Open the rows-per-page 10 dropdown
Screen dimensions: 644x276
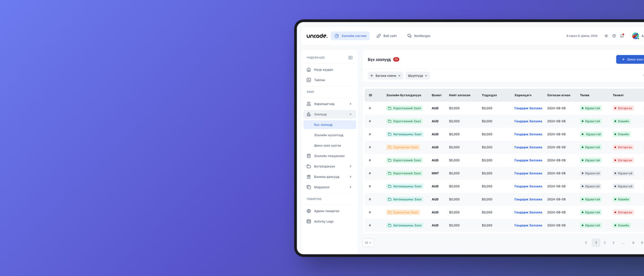point(368,243)
